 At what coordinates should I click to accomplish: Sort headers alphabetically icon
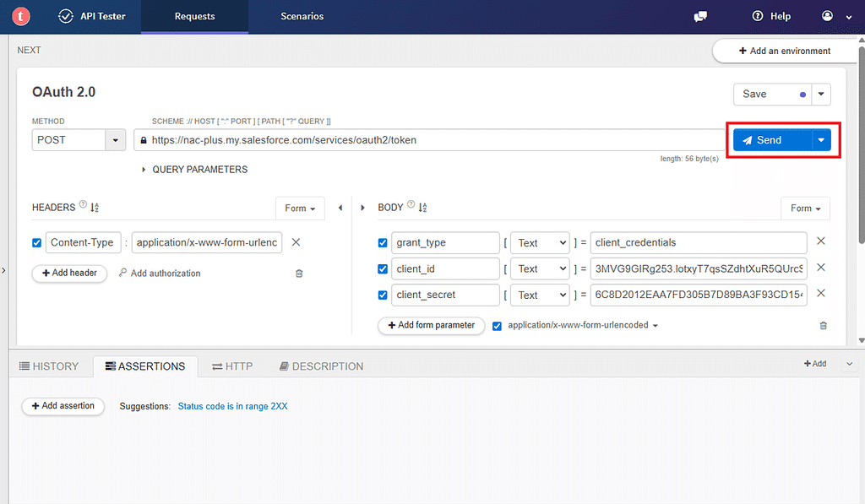pos(95,208)
